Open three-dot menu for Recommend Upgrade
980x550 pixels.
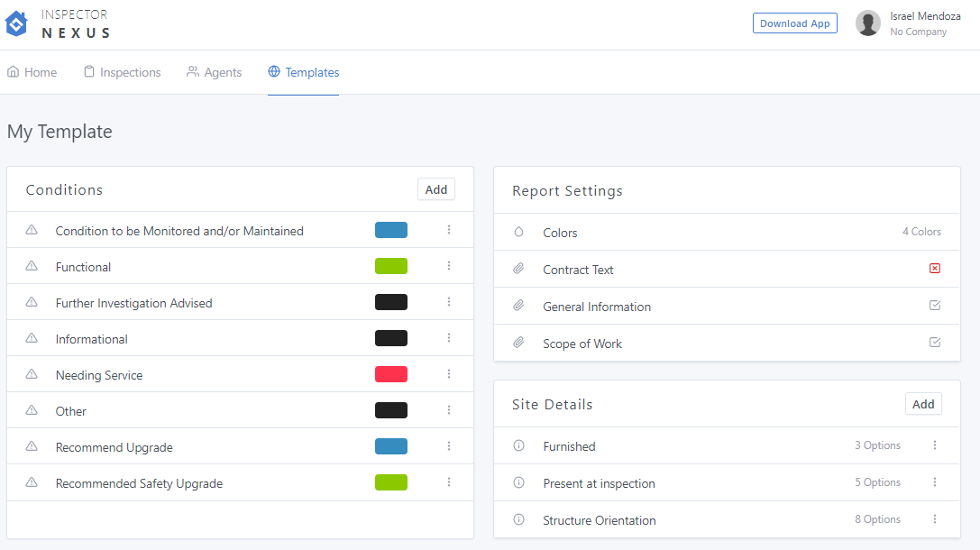449,446
